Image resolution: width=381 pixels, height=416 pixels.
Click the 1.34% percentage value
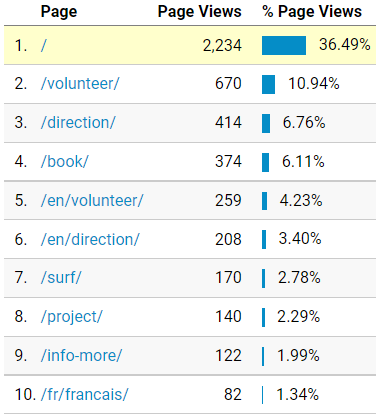point(298,395)
